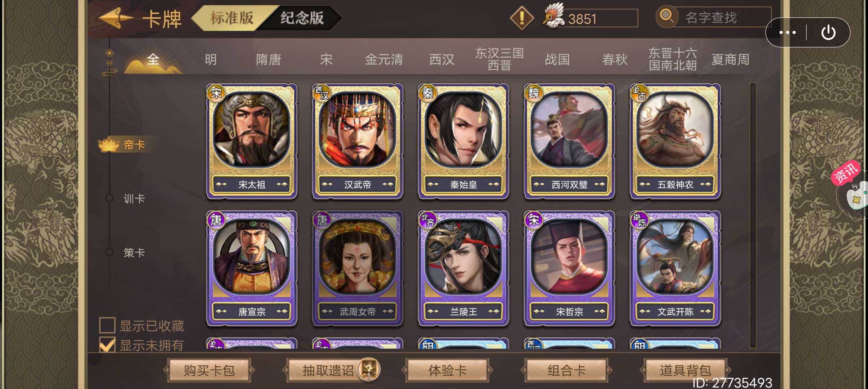Open the 秦始皇 card thumbnail
Screen dimensions: 868x389
463,141
